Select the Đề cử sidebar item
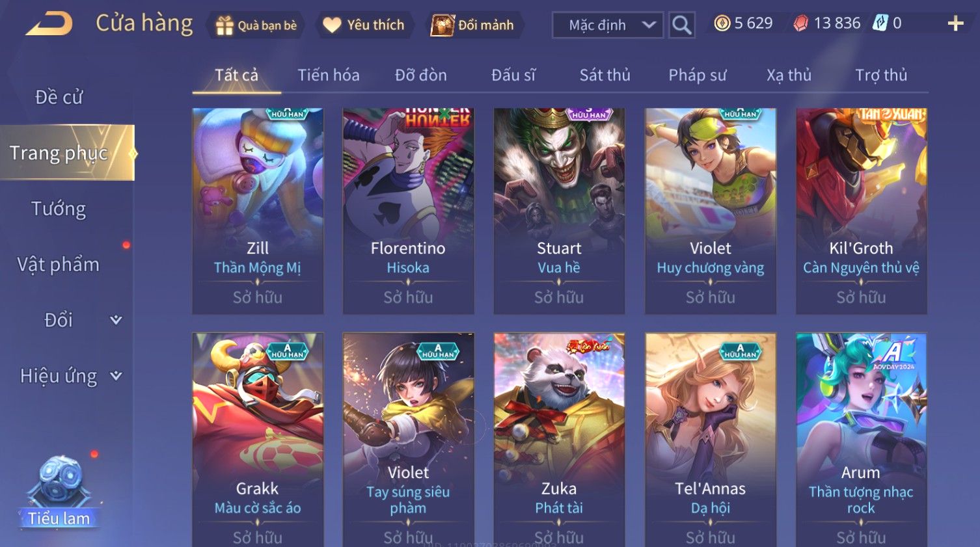This screenshot has height=547, width=980. pos(59,97)
